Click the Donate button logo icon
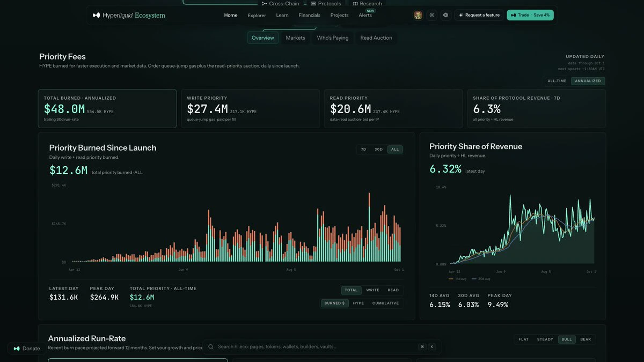The image size is (644, 362). pos(17,349)
